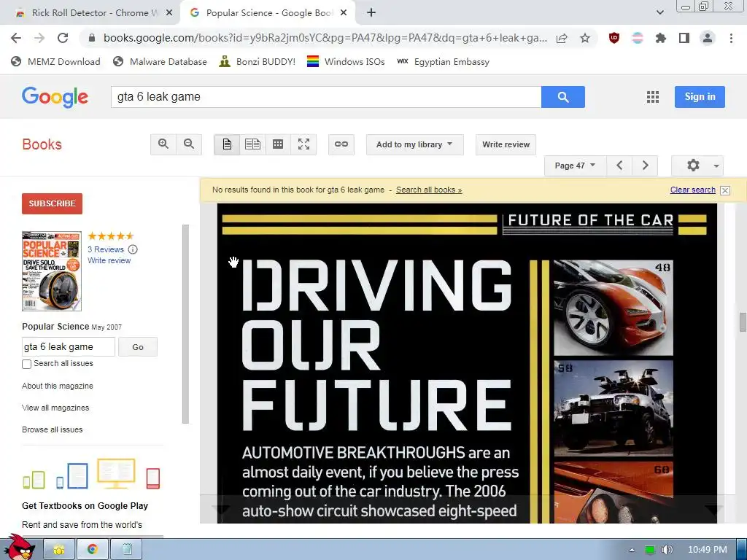Screen dimensions: 747x560
Task: Open About this magazine link
Action: (x=57, y=386)
